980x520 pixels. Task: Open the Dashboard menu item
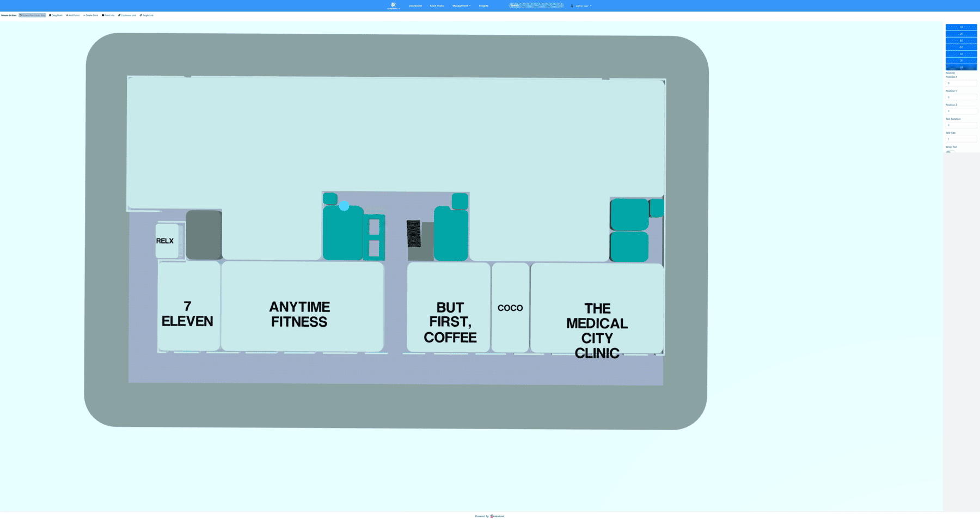[x=415, y=6]
